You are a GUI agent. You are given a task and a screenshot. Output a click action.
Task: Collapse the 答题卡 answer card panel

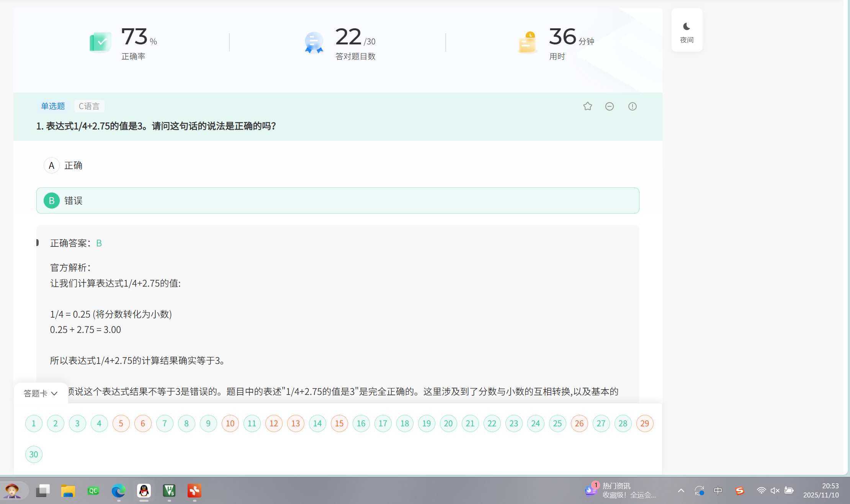pos(40,393)
